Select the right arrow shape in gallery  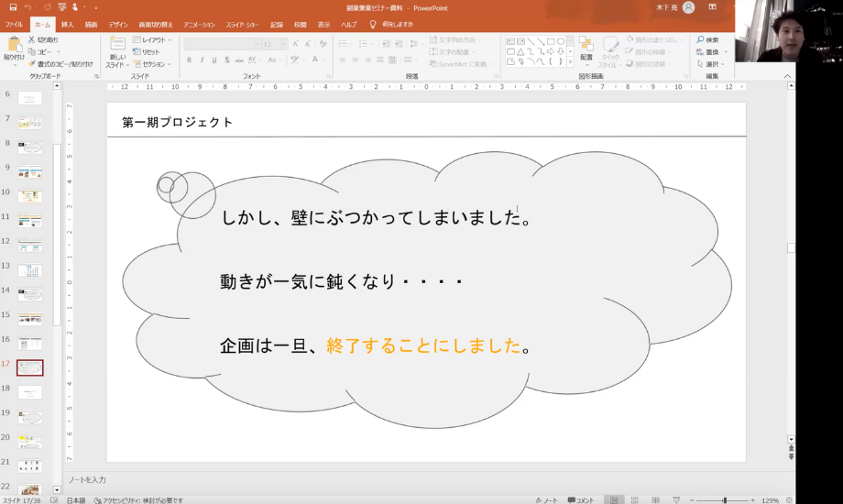[x=551, y=51]
